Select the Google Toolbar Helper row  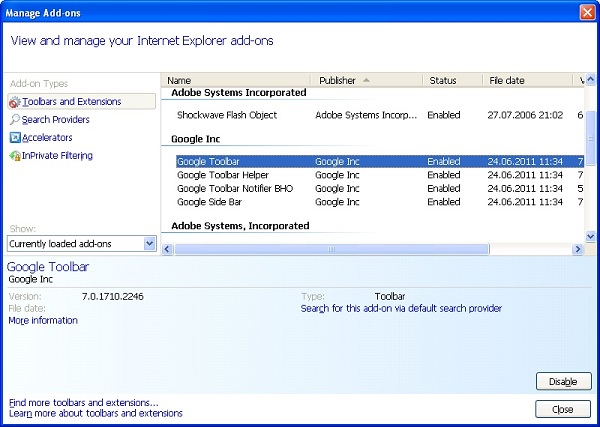(x=380, y=175)
